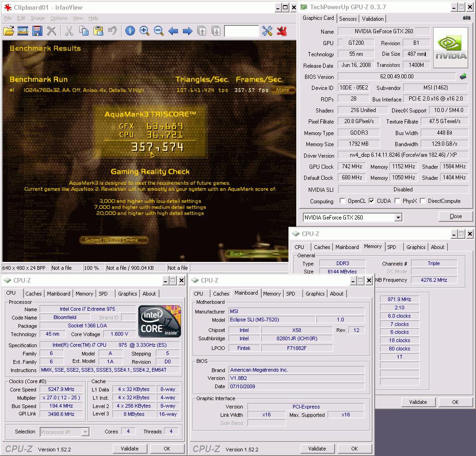Open About tab in CPU-Z processor window

[149, 294]
